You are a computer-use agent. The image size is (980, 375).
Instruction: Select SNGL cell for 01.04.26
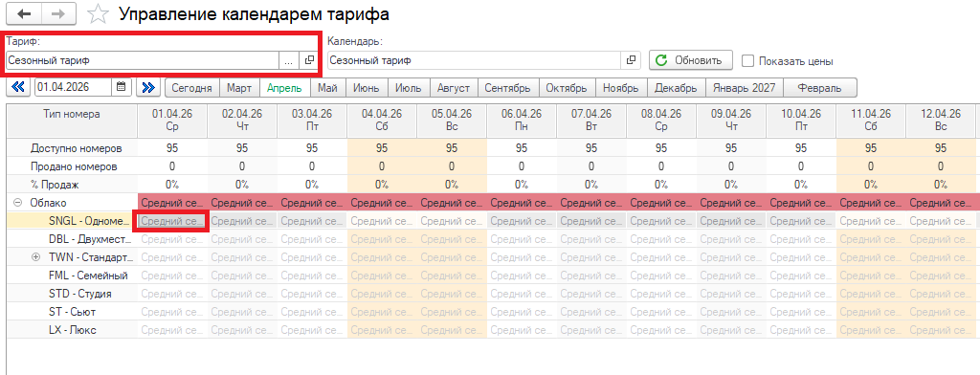click(x=172, y=221)
